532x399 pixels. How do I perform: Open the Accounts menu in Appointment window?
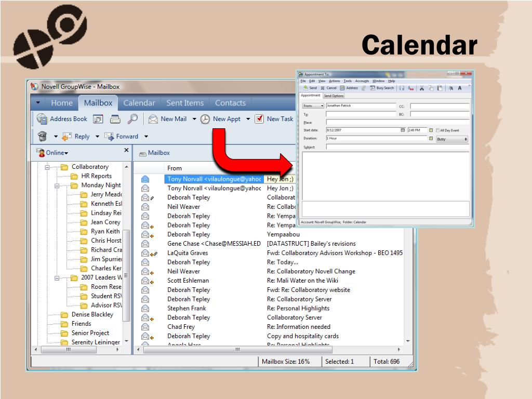point(362,81)
